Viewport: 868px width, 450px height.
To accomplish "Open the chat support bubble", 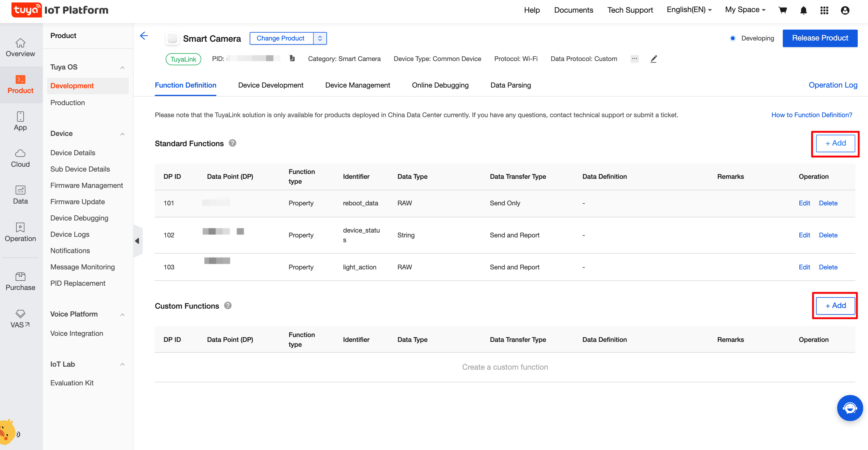I will coord(850,408).
